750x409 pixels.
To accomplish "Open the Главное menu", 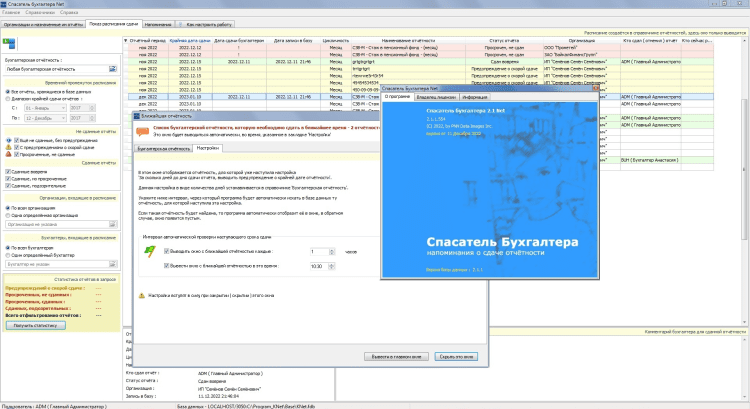I will (x=11, y=12).
